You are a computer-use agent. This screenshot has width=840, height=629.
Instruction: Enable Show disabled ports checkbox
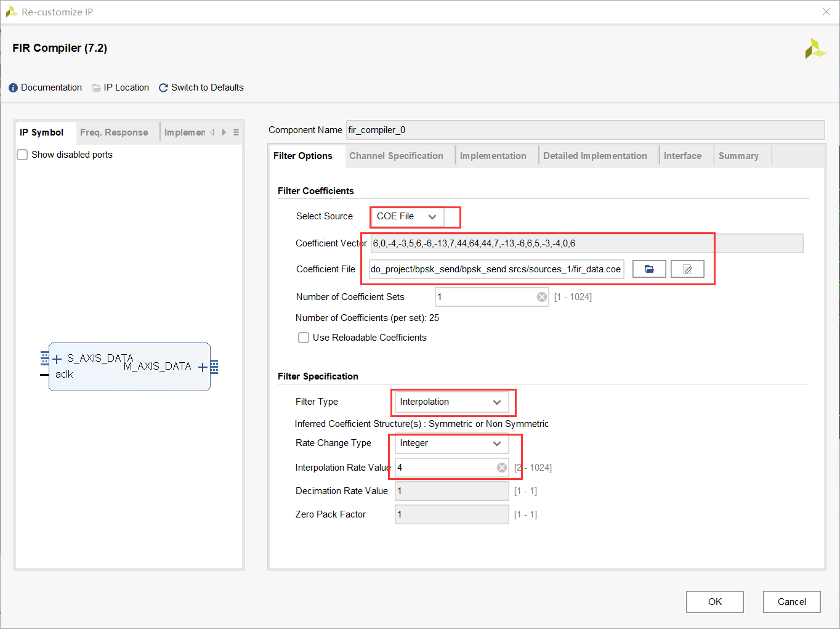(x=23, y=155)
